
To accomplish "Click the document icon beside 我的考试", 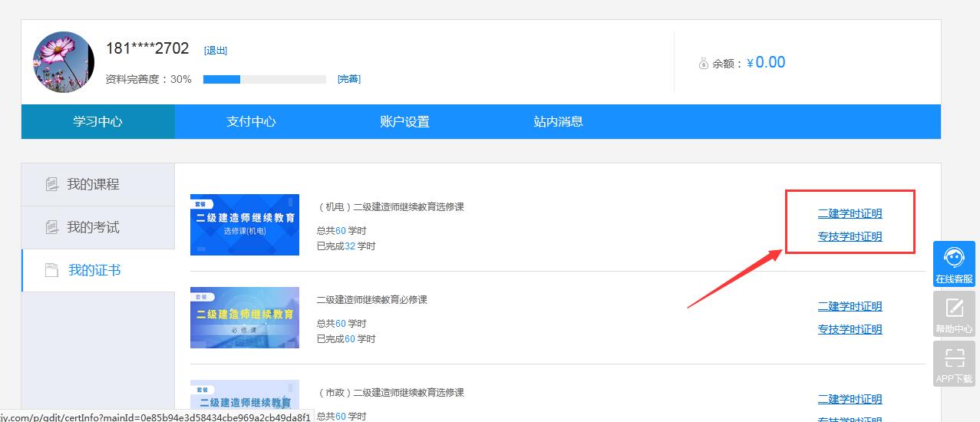I will (52, 228).
